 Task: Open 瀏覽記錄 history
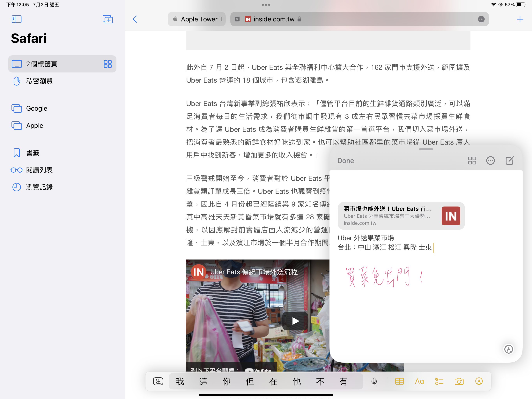click(x=62, y=187)
